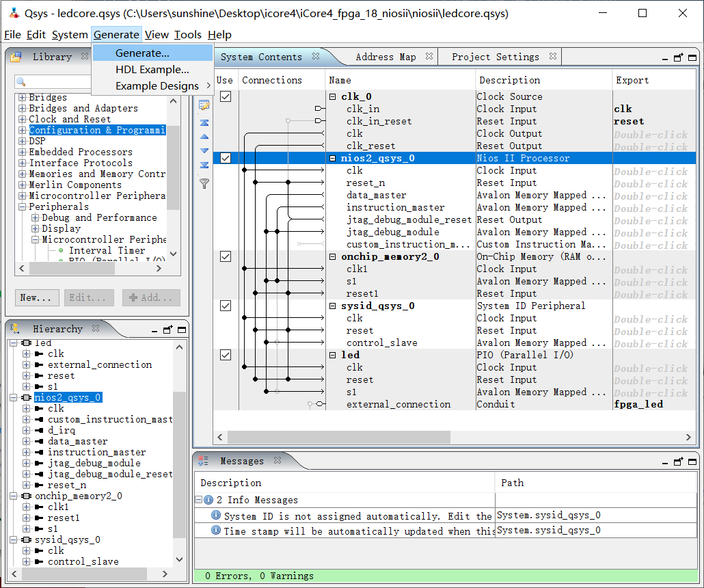Expand the Embedded Processors library category
Screen dimensions: 704x588
tap(23, 152)
